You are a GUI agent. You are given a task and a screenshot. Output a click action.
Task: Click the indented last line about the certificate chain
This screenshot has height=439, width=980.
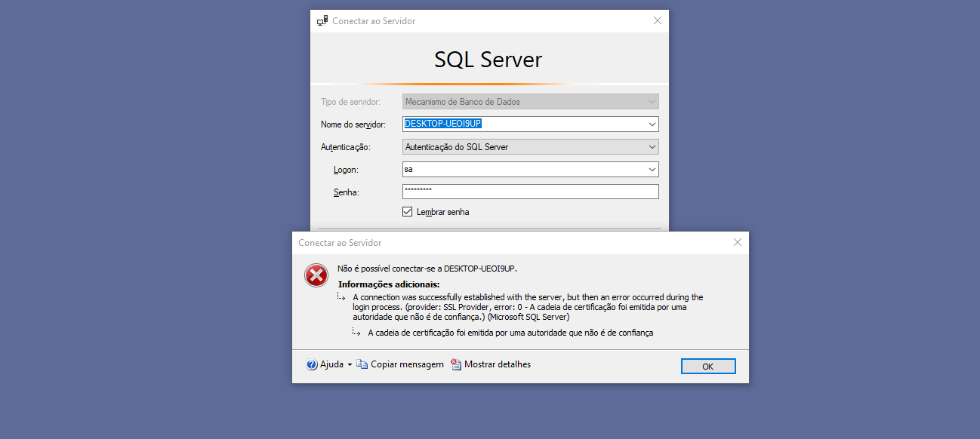(x=510, y=332)
